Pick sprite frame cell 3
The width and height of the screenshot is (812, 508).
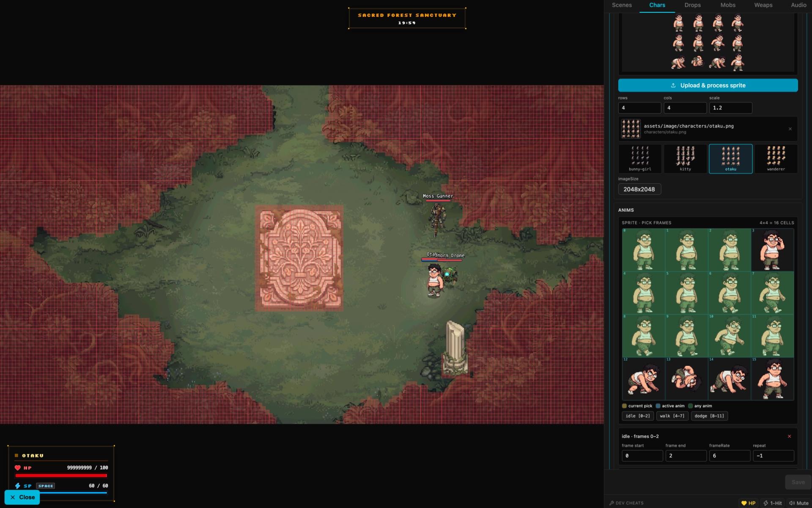pyautogui.click(x=772, y=250)
